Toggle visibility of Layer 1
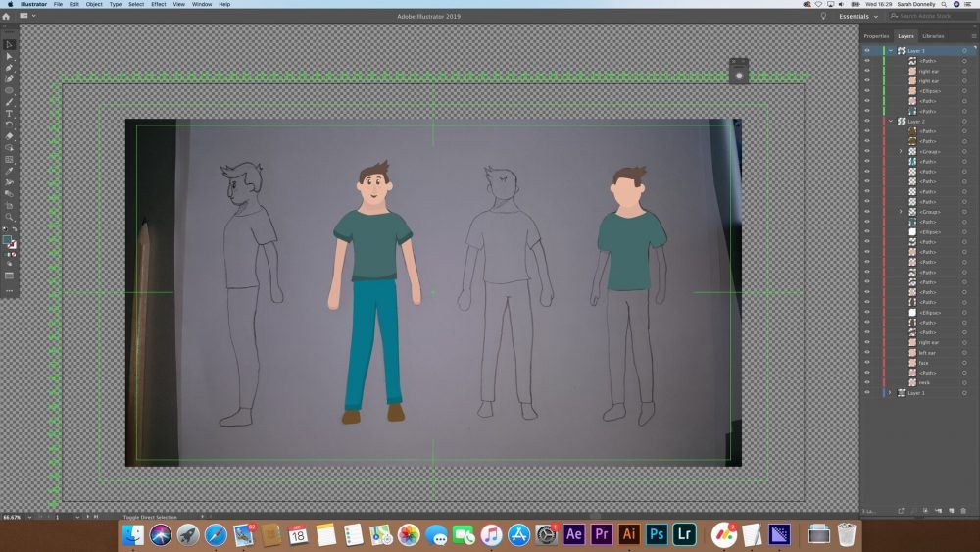The height and width of the screenshot is (552, 980). [866, 392]
